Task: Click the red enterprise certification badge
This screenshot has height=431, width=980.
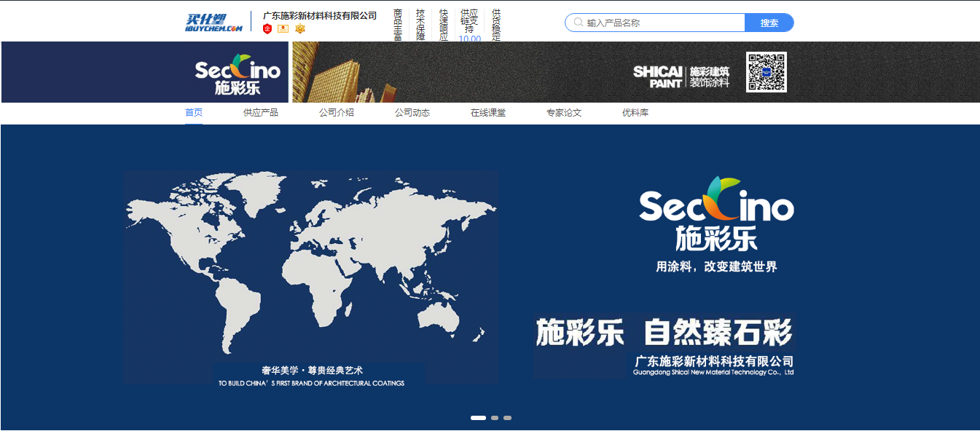Action: tap(267, 28)
